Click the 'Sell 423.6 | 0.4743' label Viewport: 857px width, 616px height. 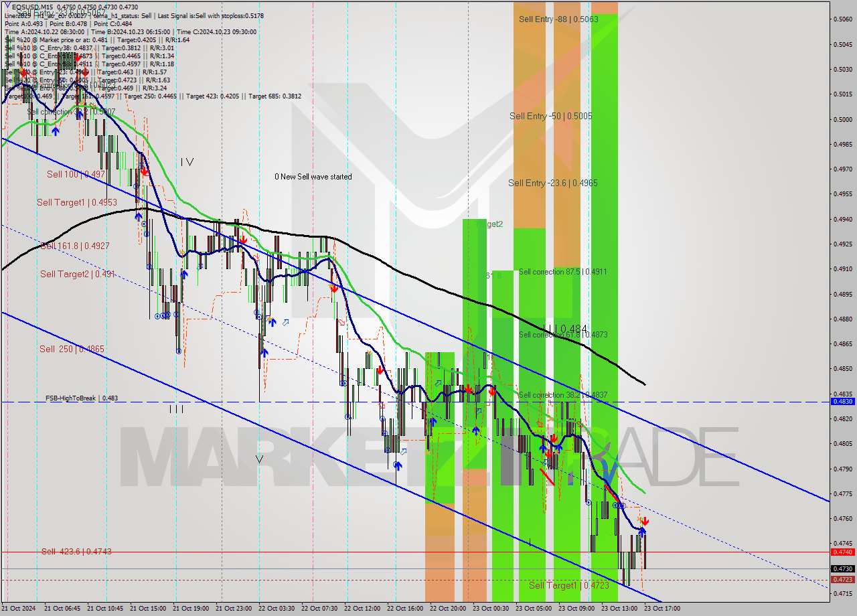click(x=76, y=551)
